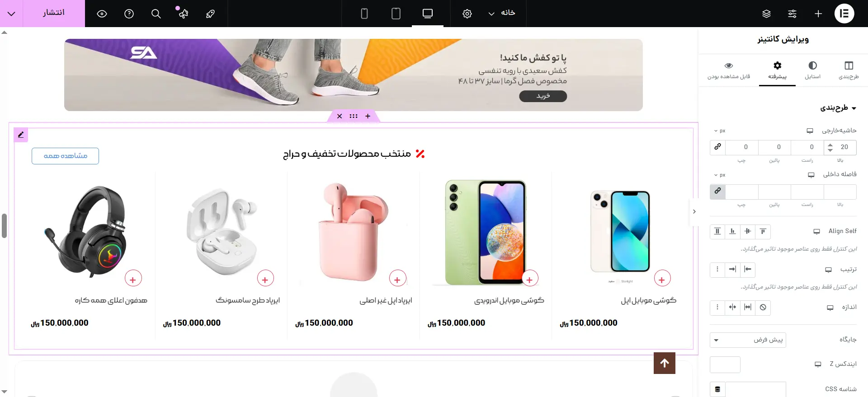This screenshot has height=397, width=868.
Task: Open What's New megaphone notifications
Action: 183,14
